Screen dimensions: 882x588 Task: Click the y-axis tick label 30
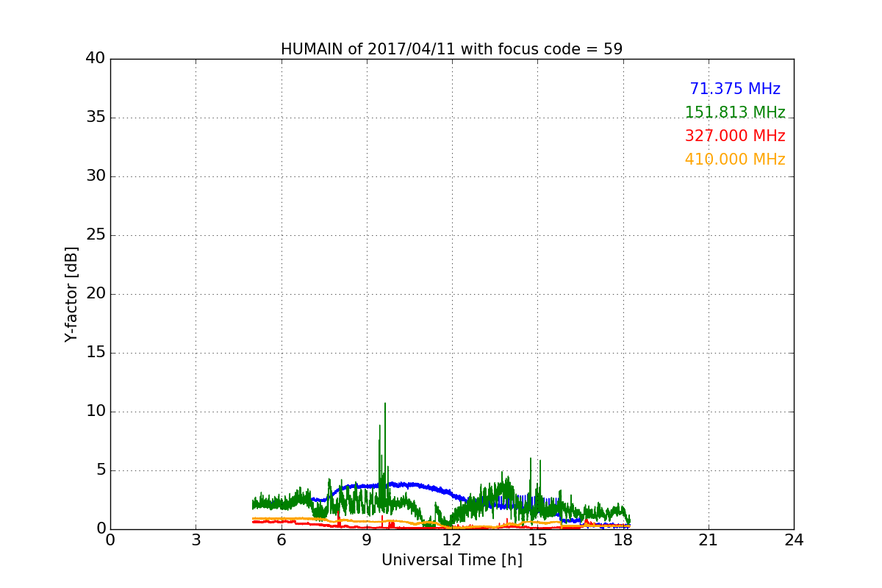tap(96, 176)
